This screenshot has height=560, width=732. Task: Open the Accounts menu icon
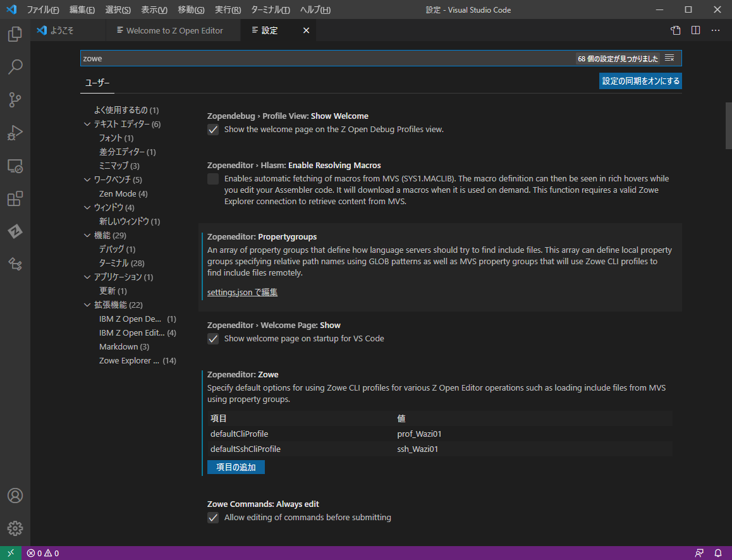click(x=15, y=495)
